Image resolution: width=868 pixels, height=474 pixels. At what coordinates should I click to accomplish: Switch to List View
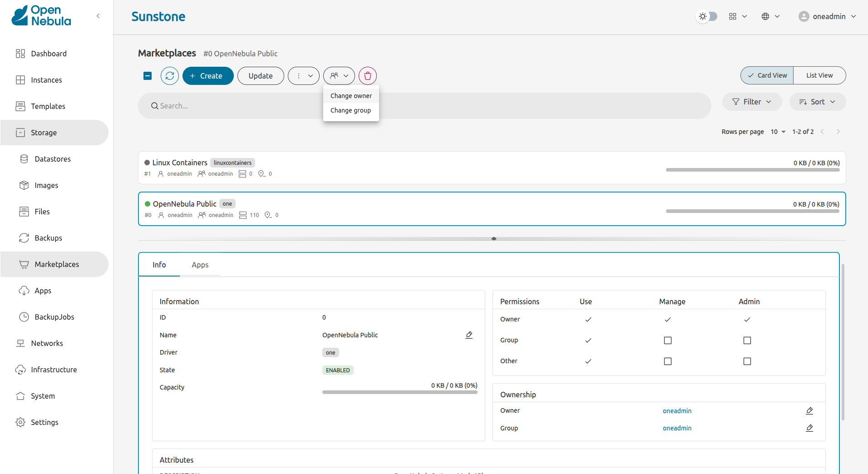(819, 75)
